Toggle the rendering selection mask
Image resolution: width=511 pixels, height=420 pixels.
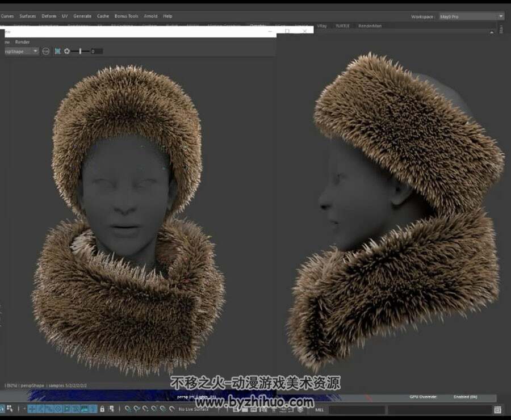(x=85, y=409)
